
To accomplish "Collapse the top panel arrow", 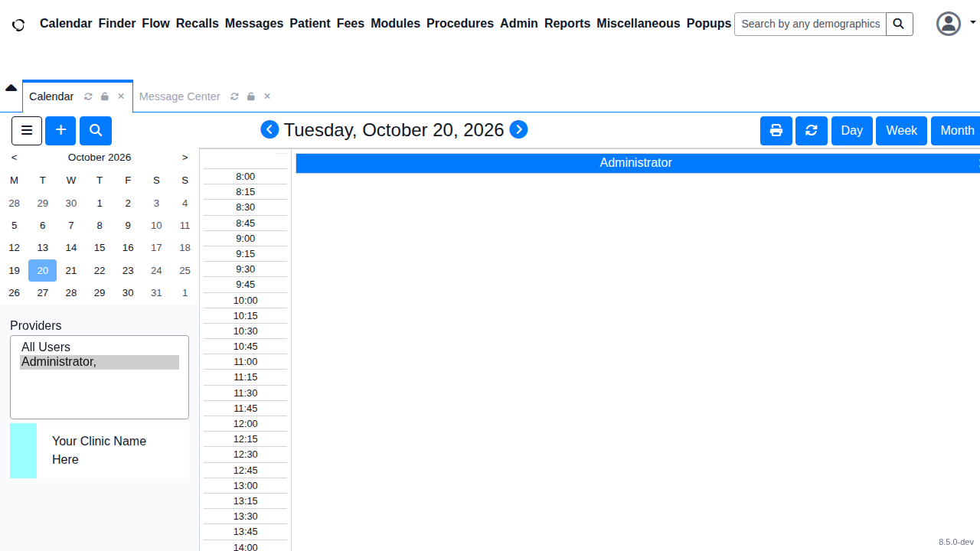I will click(x=11, y=88).
